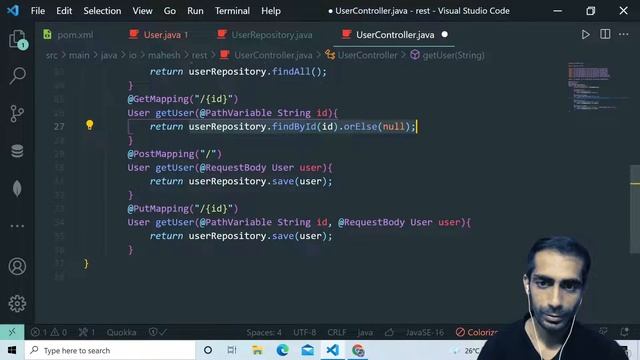Close unsaved UserController.java tab via dot
The height and width of the screenshot is (360, 640).
pos(444,35)
